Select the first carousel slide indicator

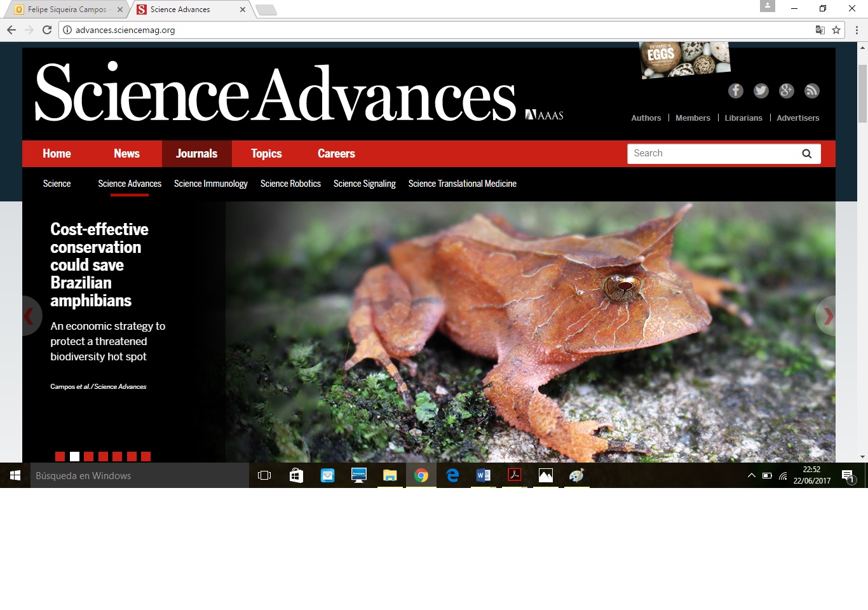click(60, 456)
